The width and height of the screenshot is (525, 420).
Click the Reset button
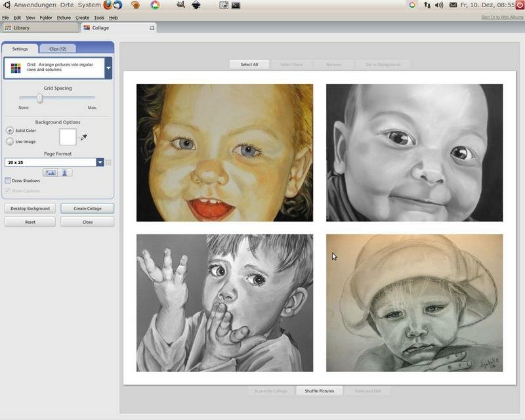tap(30, 222)
